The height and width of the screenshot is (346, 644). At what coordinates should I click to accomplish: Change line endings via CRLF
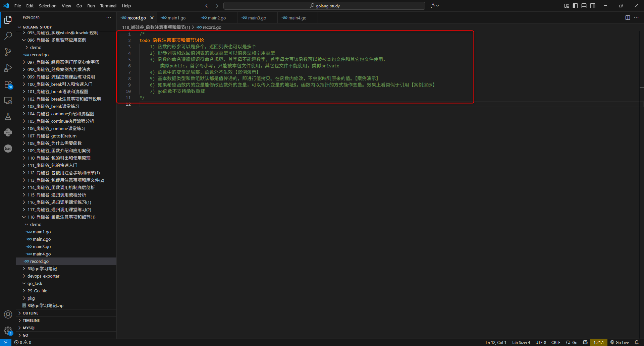click(556, 342)
